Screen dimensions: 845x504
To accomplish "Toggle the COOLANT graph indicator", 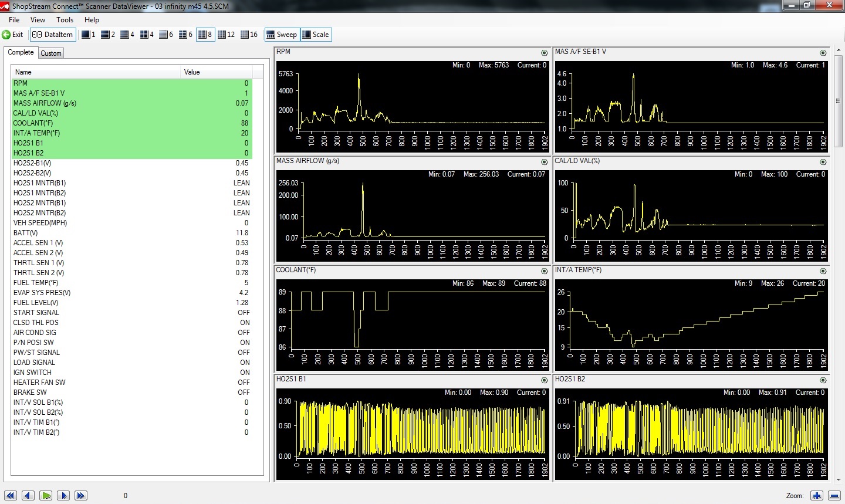I will [544, 271].
